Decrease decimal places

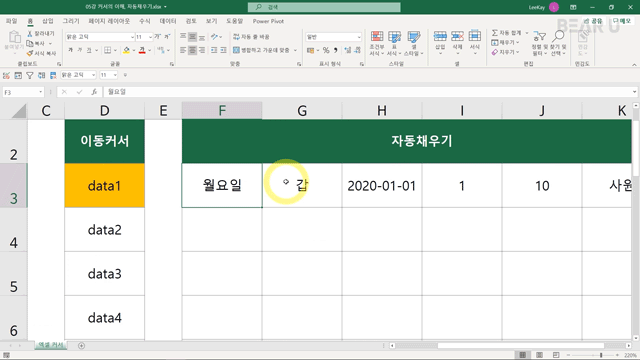coord(357,50)
